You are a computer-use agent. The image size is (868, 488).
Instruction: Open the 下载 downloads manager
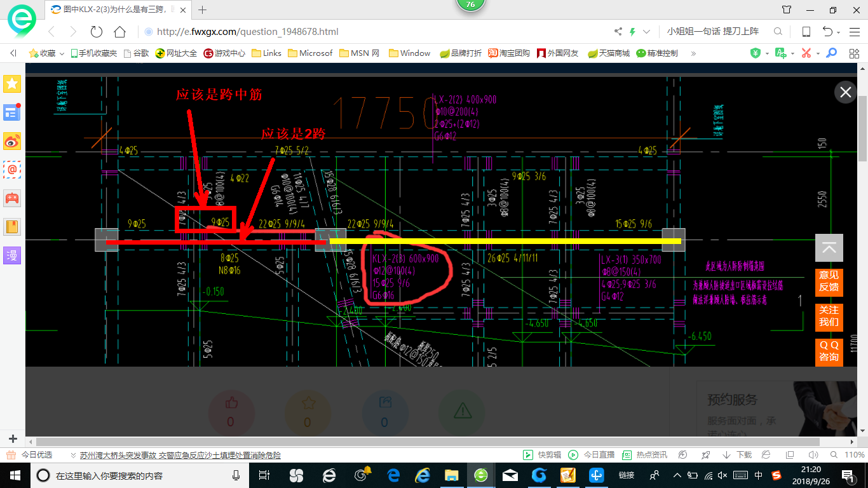point(738,455)
